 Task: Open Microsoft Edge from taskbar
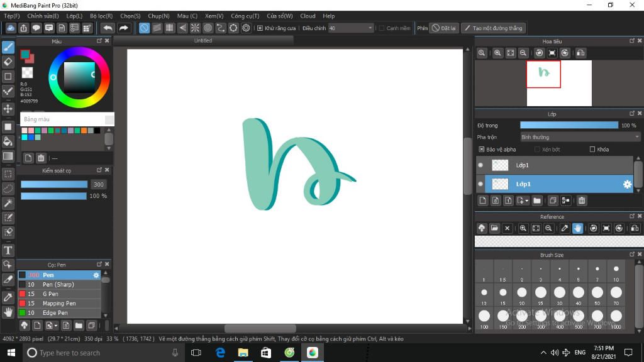[220, 353]
